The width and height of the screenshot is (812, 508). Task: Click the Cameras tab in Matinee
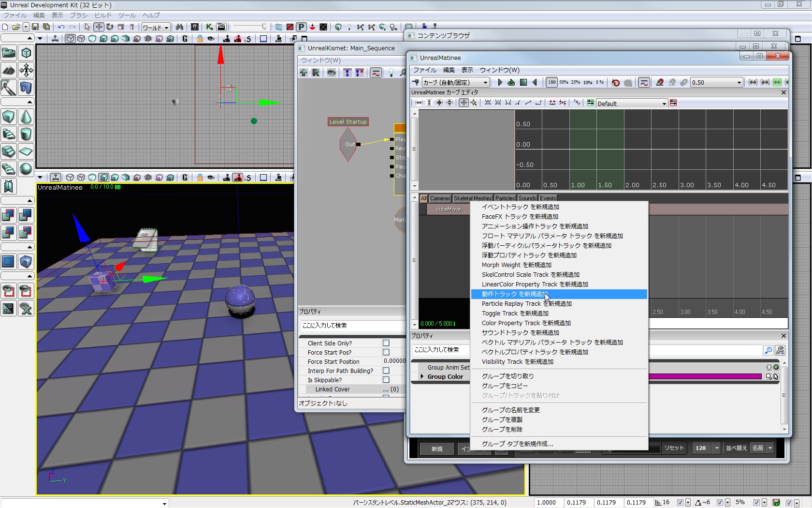(x=440, y=198)
